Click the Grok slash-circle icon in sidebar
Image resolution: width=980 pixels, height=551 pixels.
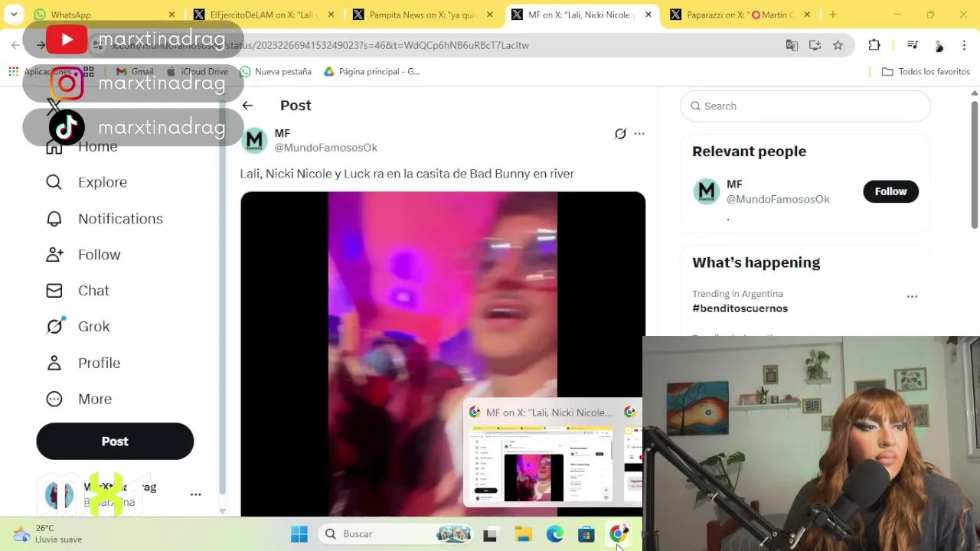tap(54, 326)
